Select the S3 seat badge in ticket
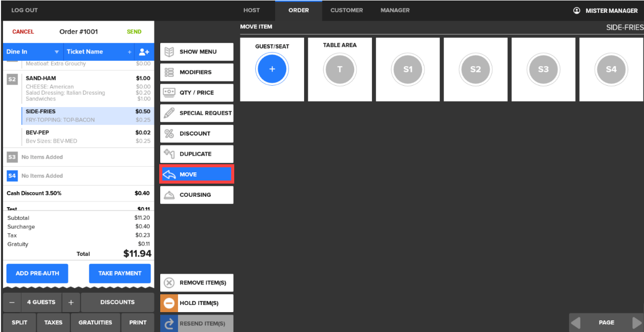This screenshot has height=332, width=644. coord(12,157)
